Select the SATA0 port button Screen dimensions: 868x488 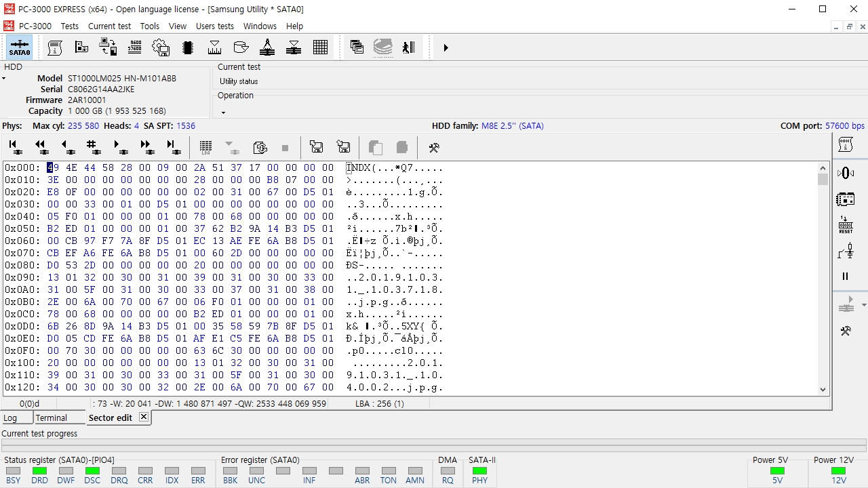(x=20, y=47)
